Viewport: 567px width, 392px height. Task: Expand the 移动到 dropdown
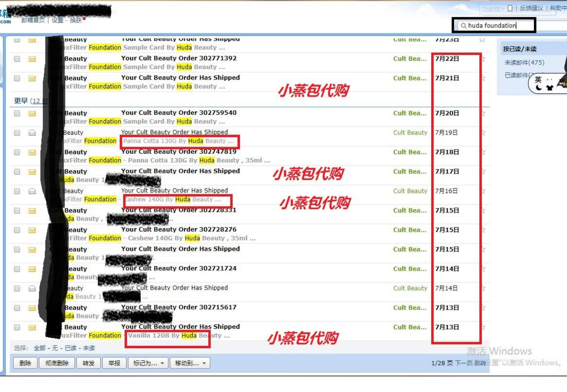click(190, 363)
